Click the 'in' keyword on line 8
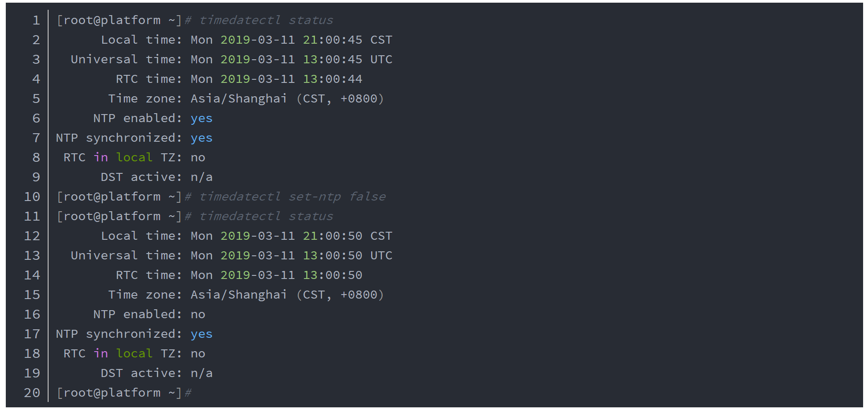Image resolution: width=868 pixels, height=410 pixels. tap(101, 158)
